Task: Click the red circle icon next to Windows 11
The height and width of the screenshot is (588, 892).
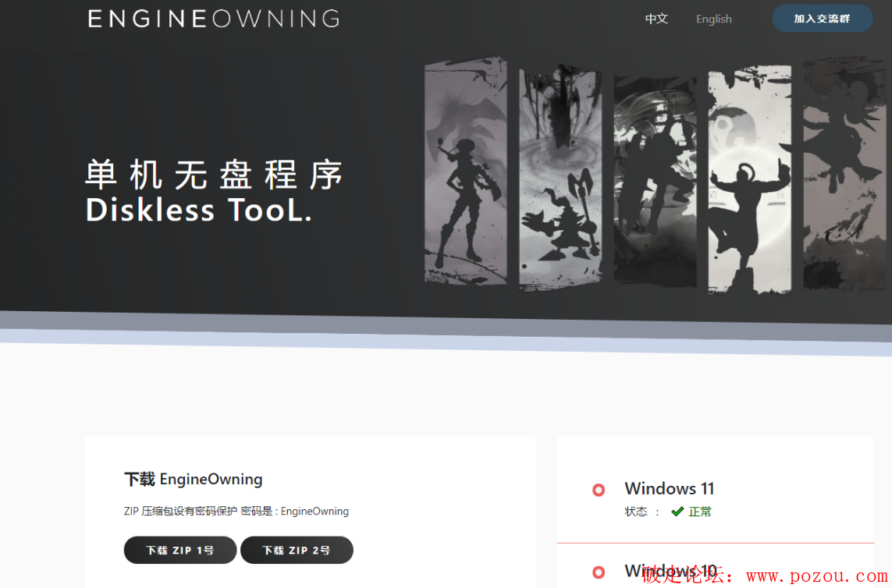Action: pos(599,490)
